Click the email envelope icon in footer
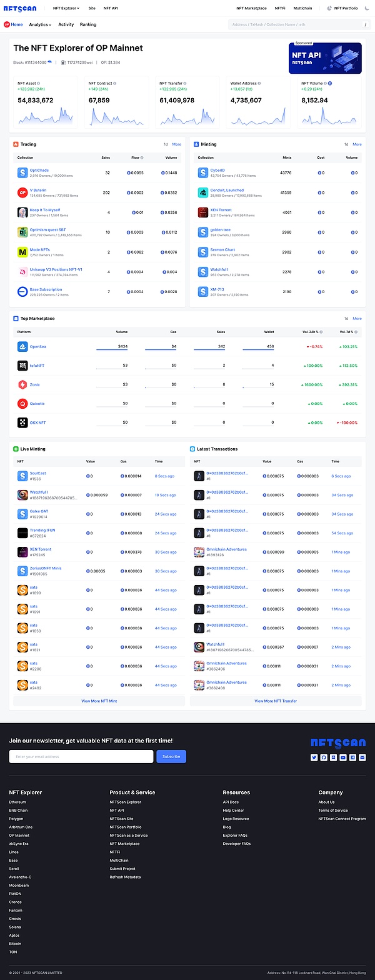 (362, 757)
